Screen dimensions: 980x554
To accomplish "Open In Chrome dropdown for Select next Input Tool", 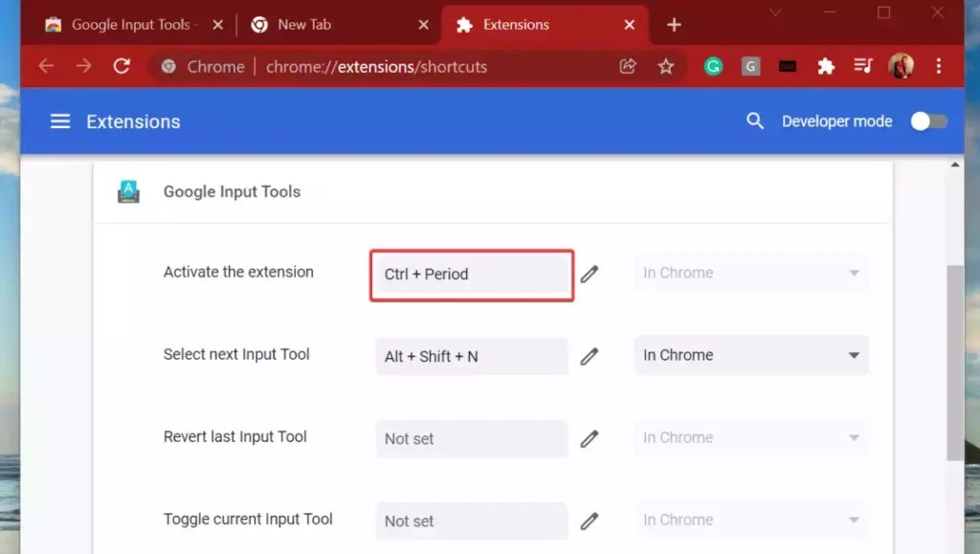I will pyautogui.click(x=751, y=355).
